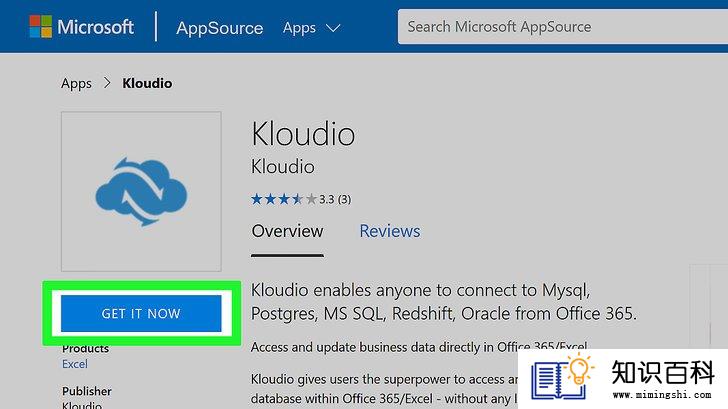Image resolution: width=728 pixels, height=409 pixels.
Task: Click the Publisher label in the sidebar
Action: pyautogui.click(x=87, y=391)
